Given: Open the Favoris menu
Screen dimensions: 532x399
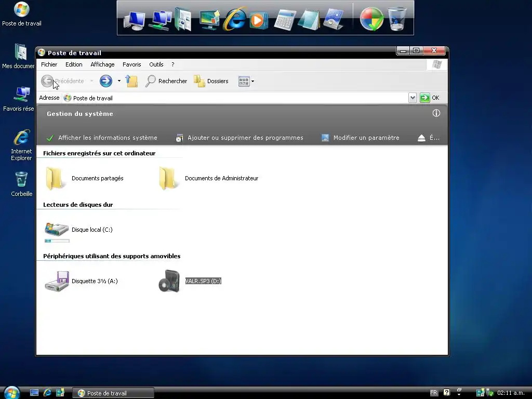Looking at the screenshot, I should 131,64.
